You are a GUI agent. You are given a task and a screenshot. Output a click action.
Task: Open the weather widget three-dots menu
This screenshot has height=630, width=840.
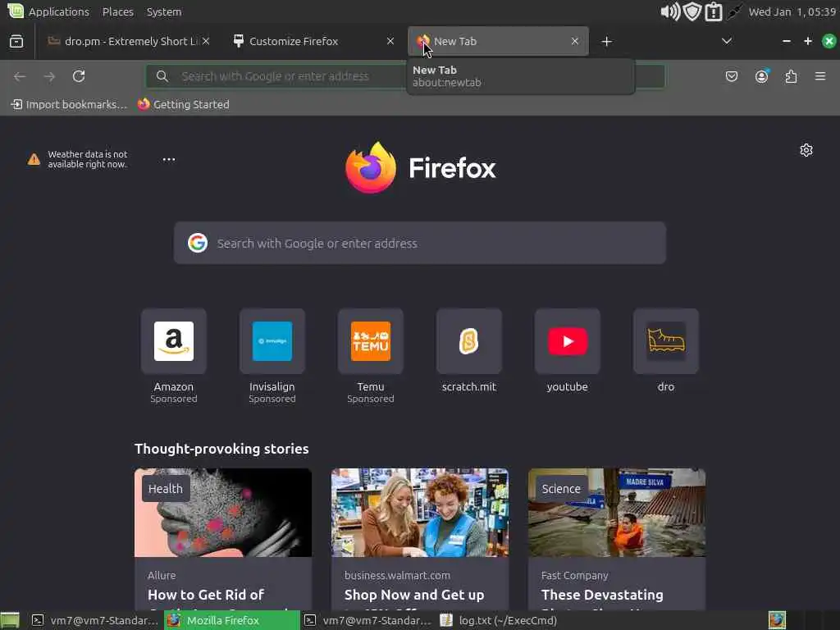pos(169,160)
